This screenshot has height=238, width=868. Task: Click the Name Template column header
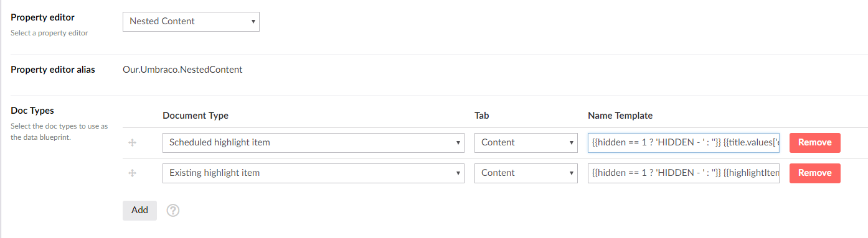[x=620, y=116]
